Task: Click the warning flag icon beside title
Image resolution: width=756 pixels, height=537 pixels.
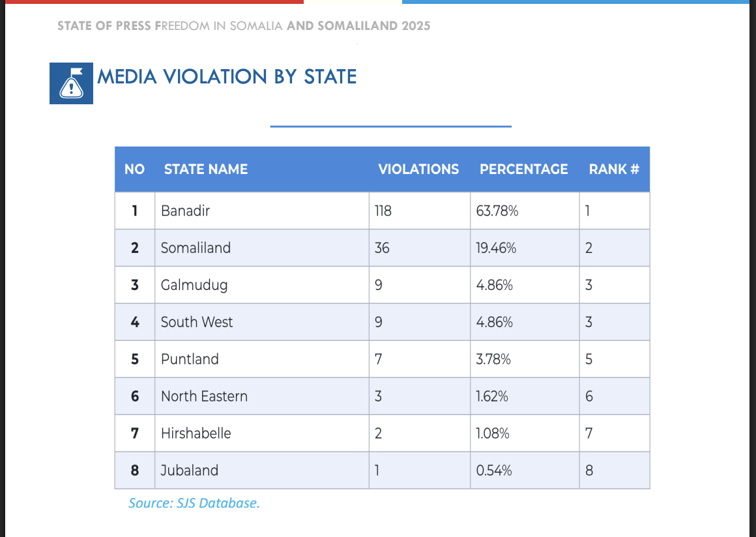Action: click(x=71, y=83)
